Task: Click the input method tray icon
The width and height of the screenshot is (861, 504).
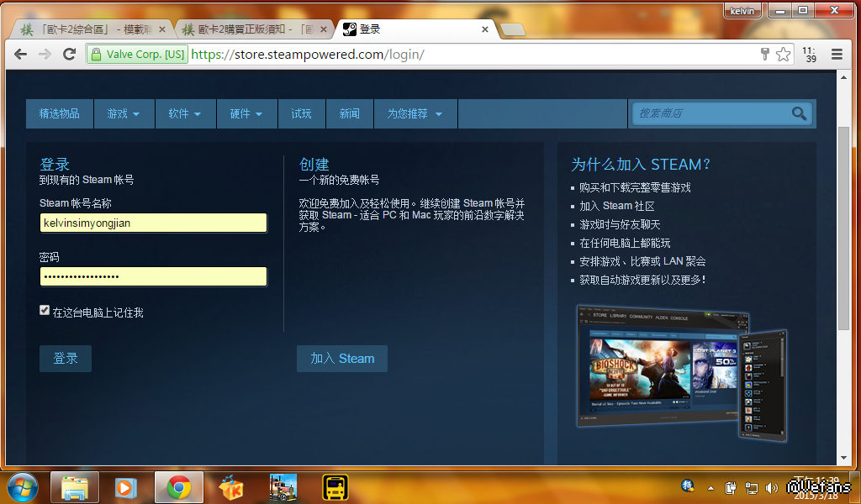Action: pyautogui.click(x=687, y=486)
